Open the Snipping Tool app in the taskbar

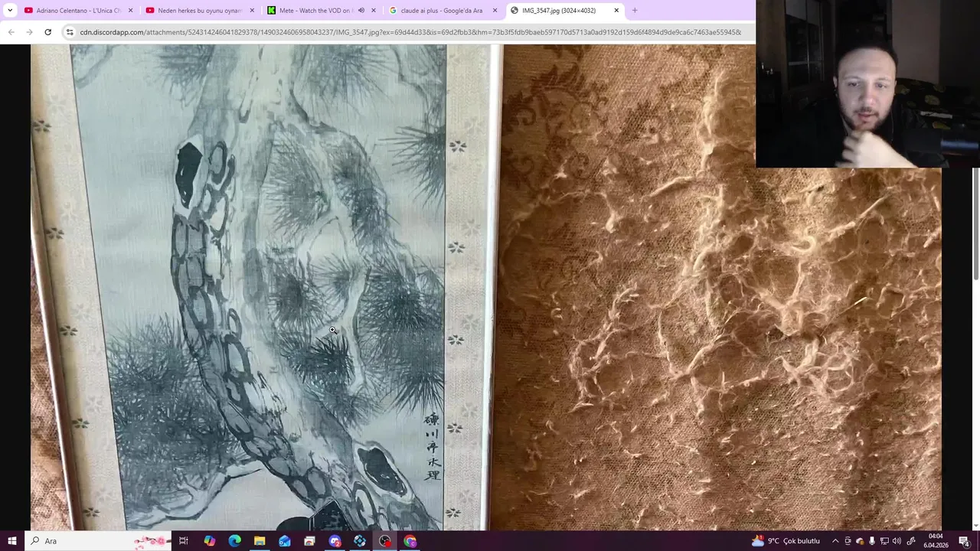[309, 541]
